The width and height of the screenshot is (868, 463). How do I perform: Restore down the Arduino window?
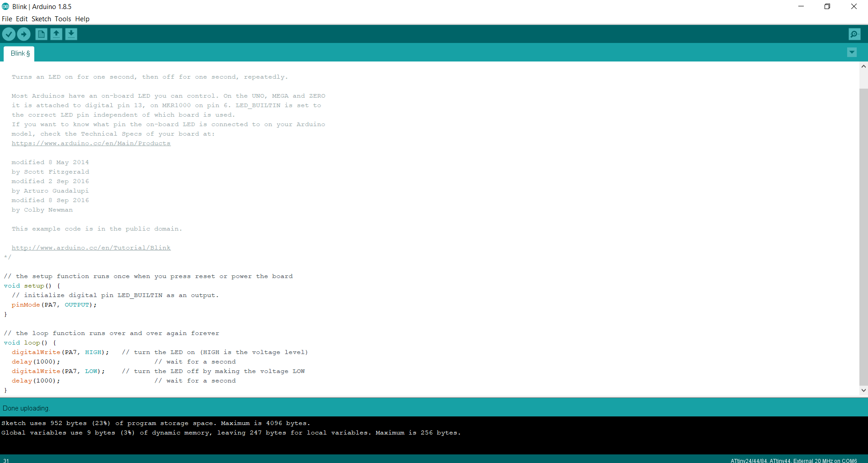point(827,6)
